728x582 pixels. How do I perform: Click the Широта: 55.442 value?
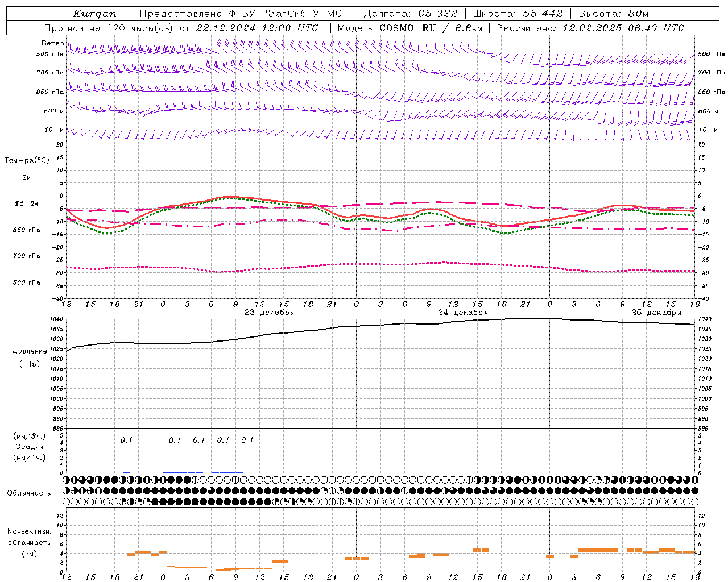pos(518,14)
